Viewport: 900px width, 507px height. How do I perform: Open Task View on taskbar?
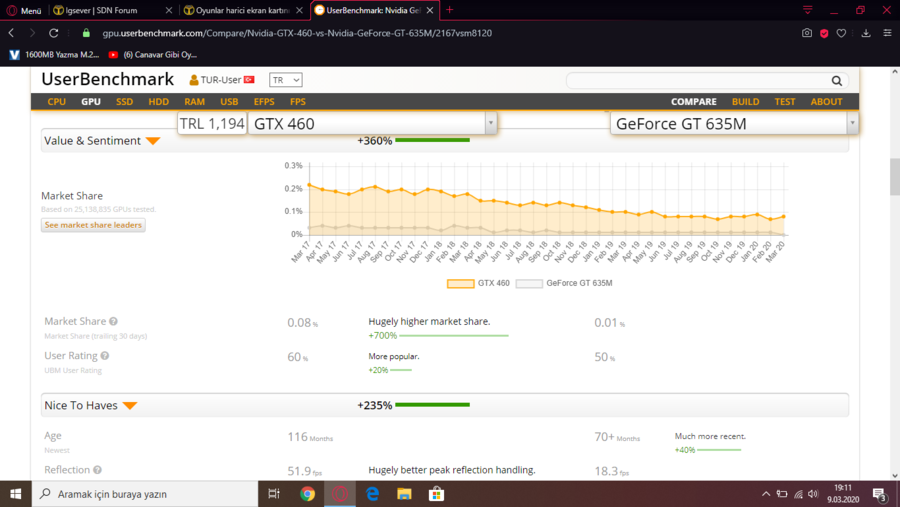tap(274, 494)
